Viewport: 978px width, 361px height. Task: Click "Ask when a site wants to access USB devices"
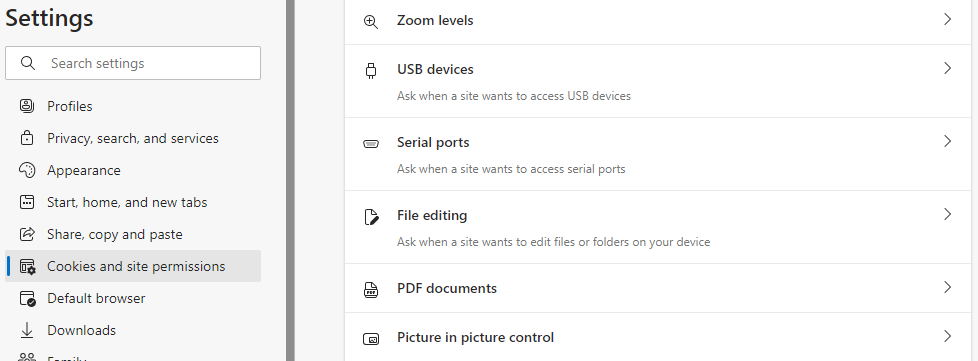(x=514, y=96)
